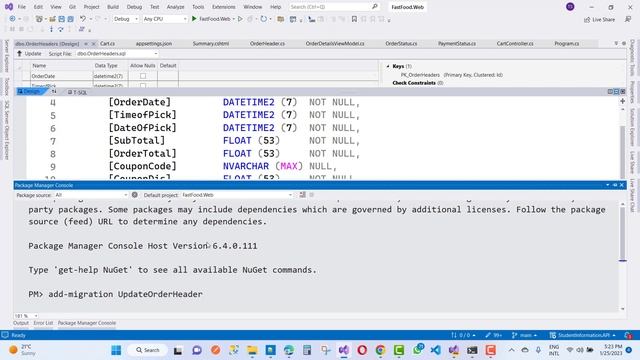
Task: Open the console zoom percentage dropdown
Action: [26, 316]
